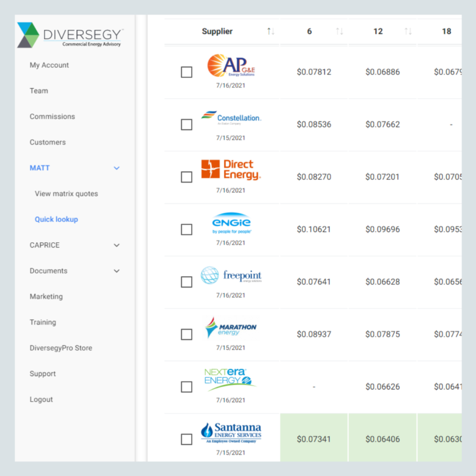The width and height of the screenshot is (476, 476).
Task: Click the Diversegy logo in the sidebar
Action: [70, 35]
